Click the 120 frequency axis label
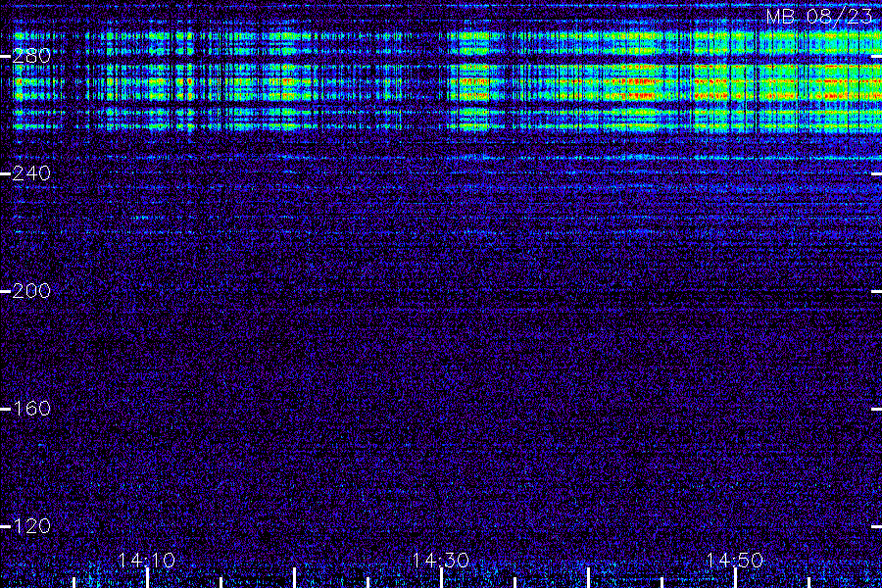 (x=31, y=526)
